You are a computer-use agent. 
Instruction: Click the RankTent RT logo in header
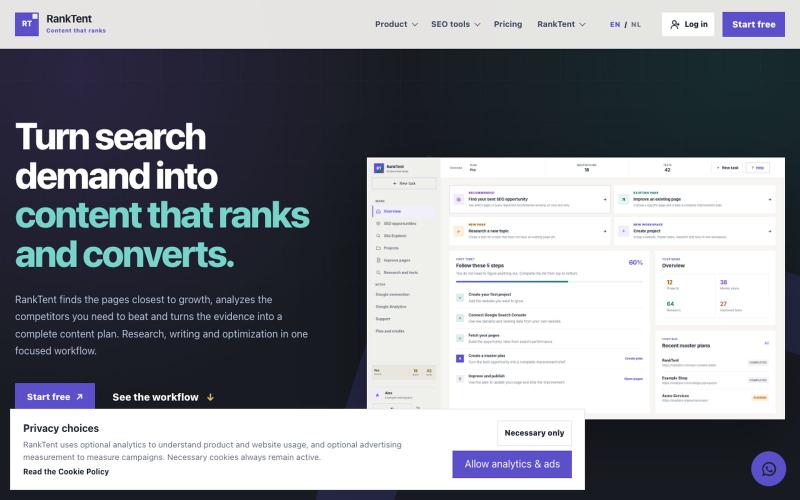(x=27, y=24)
